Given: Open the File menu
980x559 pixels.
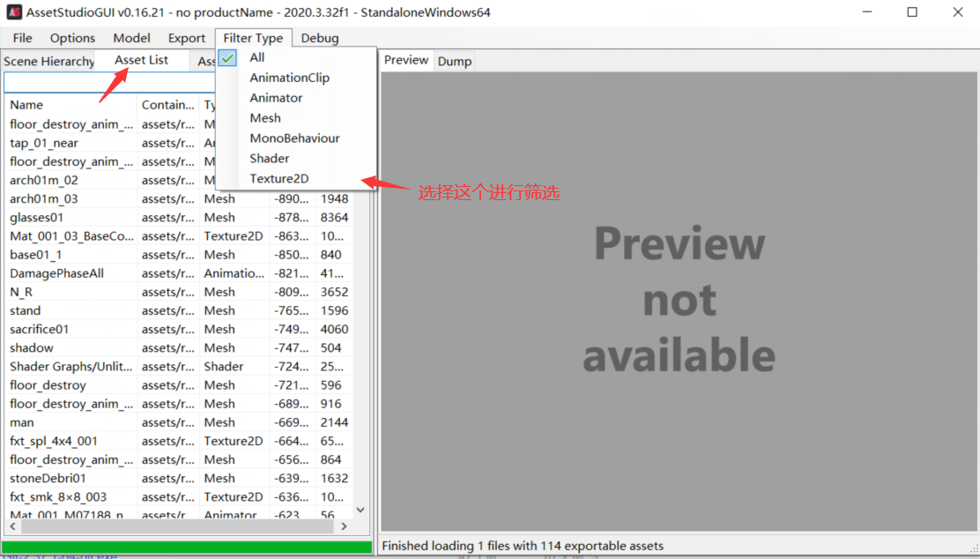Looking at the screenshot, I should coord(23,38).
